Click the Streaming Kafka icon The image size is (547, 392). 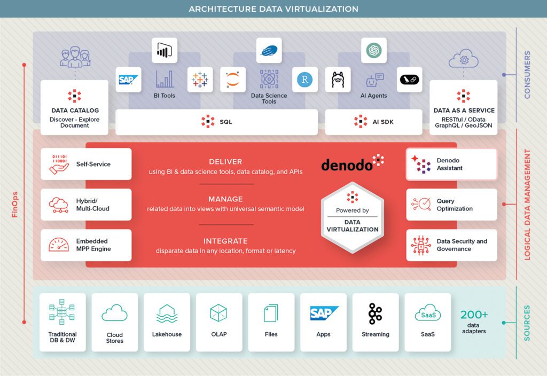tap(376, 313)
